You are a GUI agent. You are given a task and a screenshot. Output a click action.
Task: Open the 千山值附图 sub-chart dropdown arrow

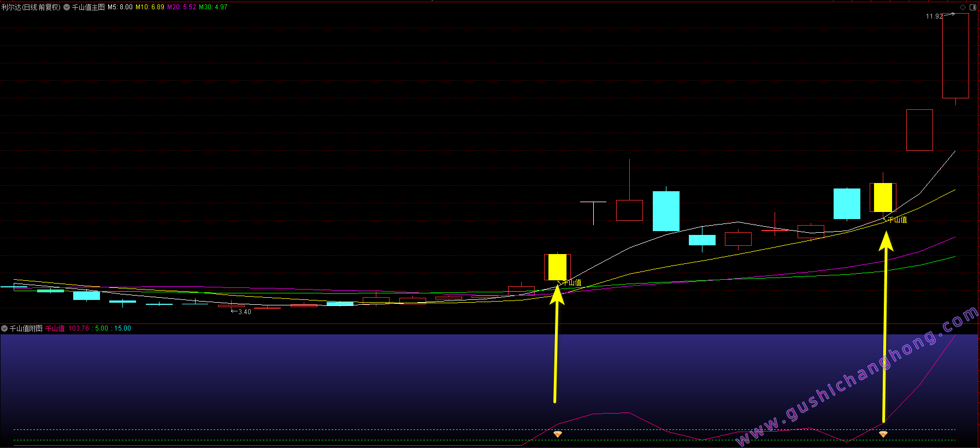(4, 328)
